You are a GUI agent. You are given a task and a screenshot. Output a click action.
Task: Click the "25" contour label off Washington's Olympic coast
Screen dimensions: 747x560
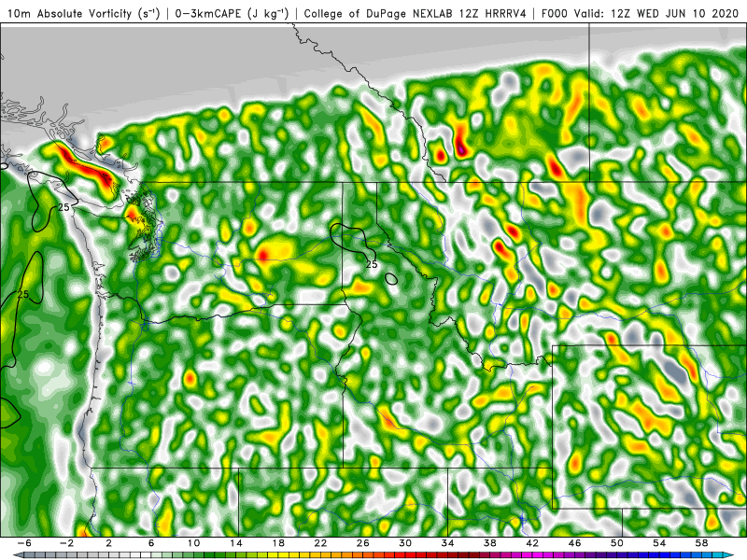[63, 207]
